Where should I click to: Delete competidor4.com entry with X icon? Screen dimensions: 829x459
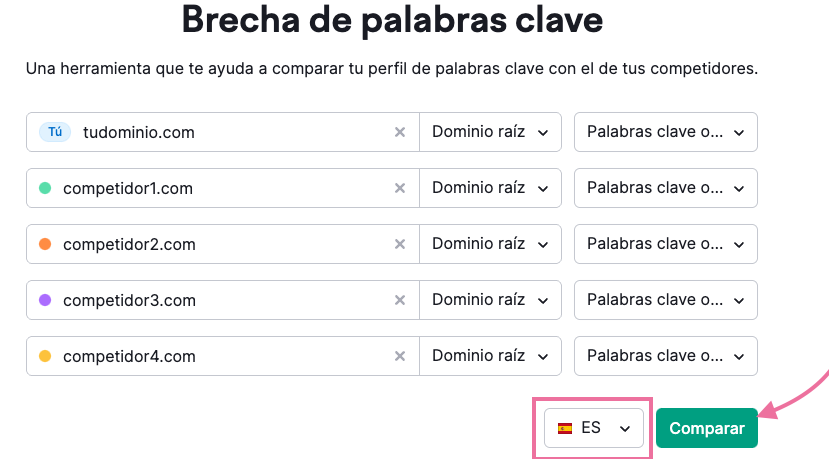tap(400, 356)
